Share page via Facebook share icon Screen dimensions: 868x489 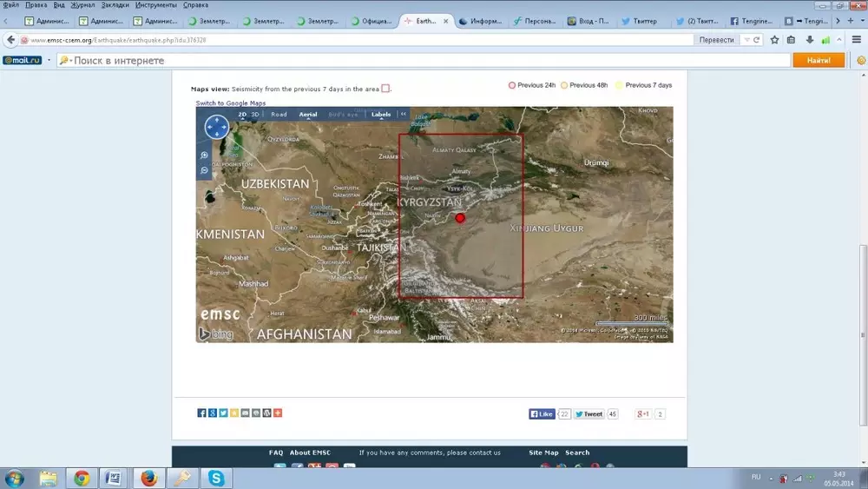[201, 413]
